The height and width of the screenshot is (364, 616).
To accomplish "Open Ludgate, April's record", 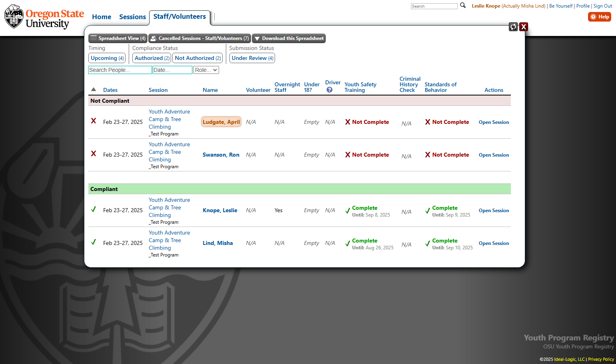I will pyautogui.click(x=221, y=122).
